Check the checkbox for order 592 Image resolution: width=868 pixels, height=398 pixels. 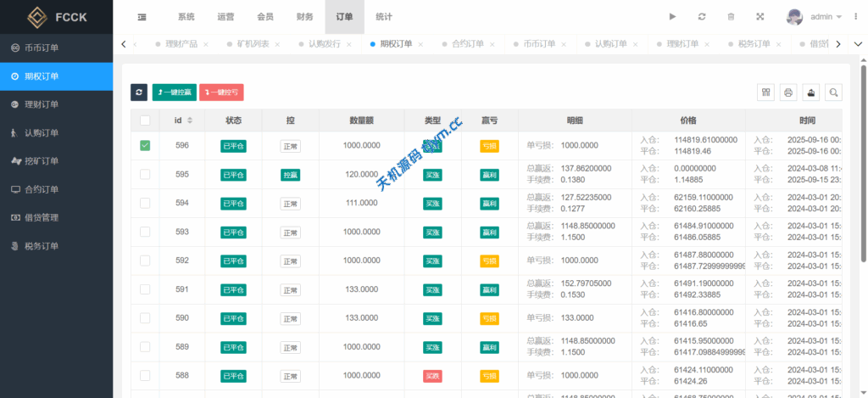145,260
